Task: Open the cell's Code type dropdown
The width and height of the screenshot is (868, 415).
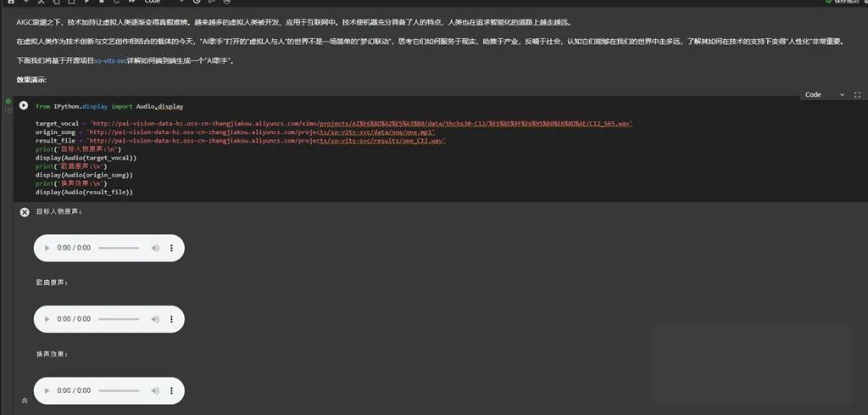Action: (x=824, y=95)
